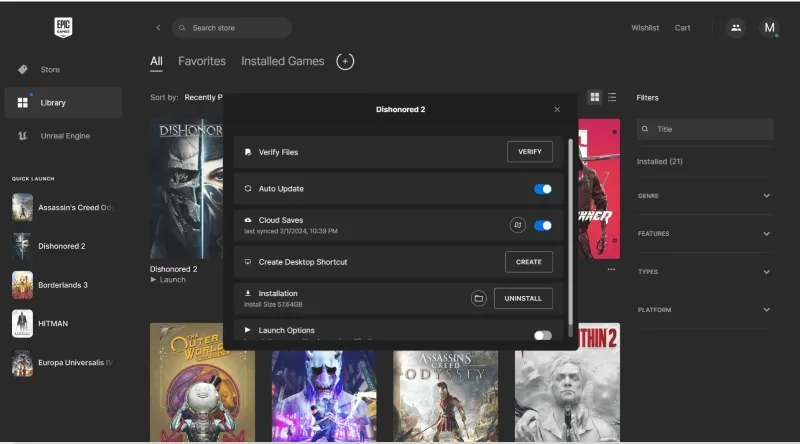Open the friends list icon
The height and width of the screenshot is (444, 800).
tap(736, 28)
